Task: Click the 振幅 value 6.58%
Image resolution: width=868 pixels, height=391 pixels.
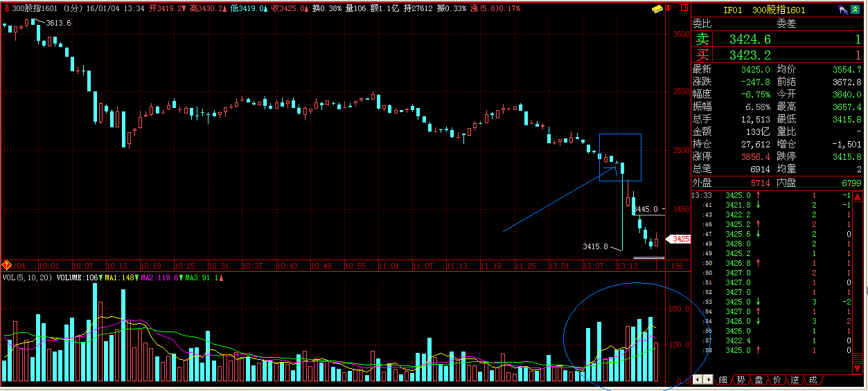Action: [x=756, y=107]
